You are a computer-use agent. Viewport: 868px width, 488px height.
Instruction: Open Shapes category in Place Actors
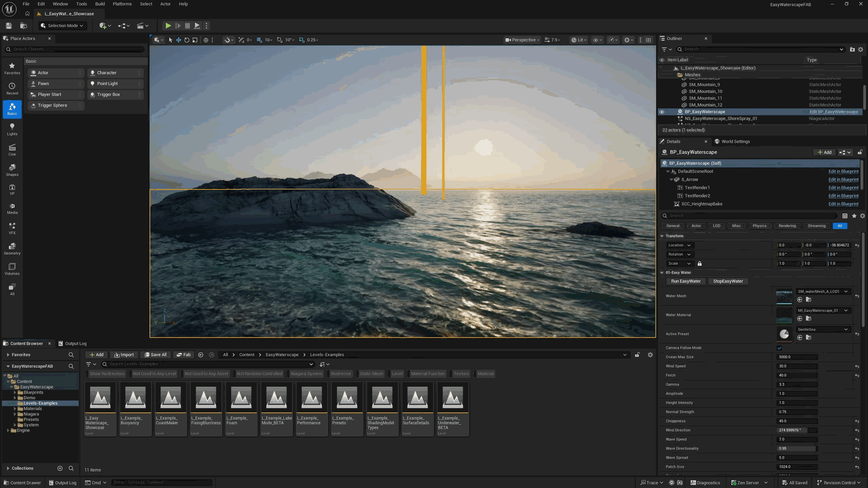coord(12,170)
